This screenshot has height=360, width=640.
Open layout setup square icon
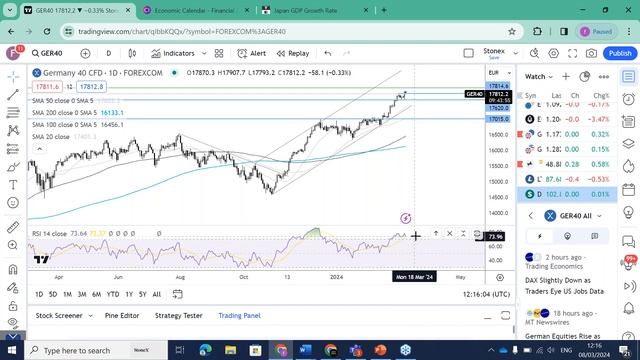[469, 53]
